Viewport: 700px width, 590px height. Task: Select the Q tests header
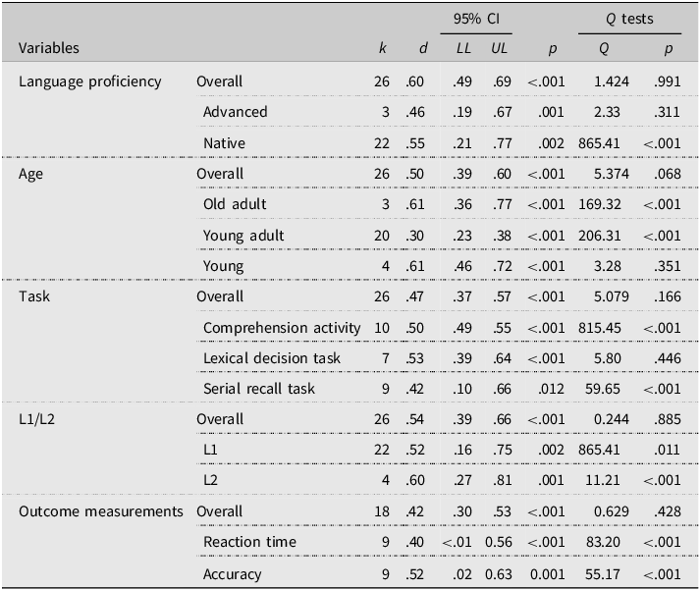pyautogui.click(x=629, y=19)
